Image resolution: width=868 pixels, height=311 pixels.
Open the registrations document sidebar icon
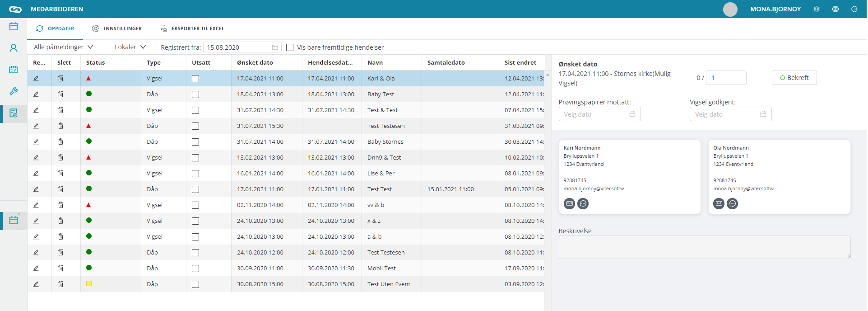tap(14, 113)
